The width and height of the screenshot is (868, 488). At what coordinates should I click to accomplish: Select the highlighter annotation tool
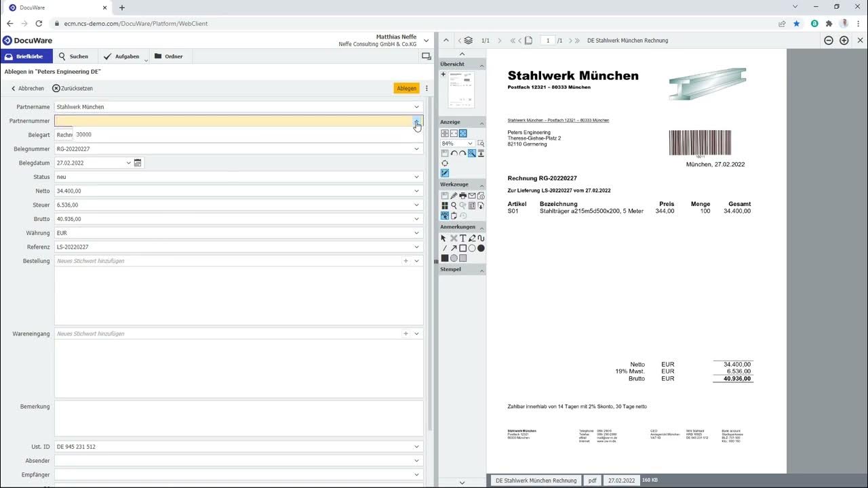click(471, 239)
